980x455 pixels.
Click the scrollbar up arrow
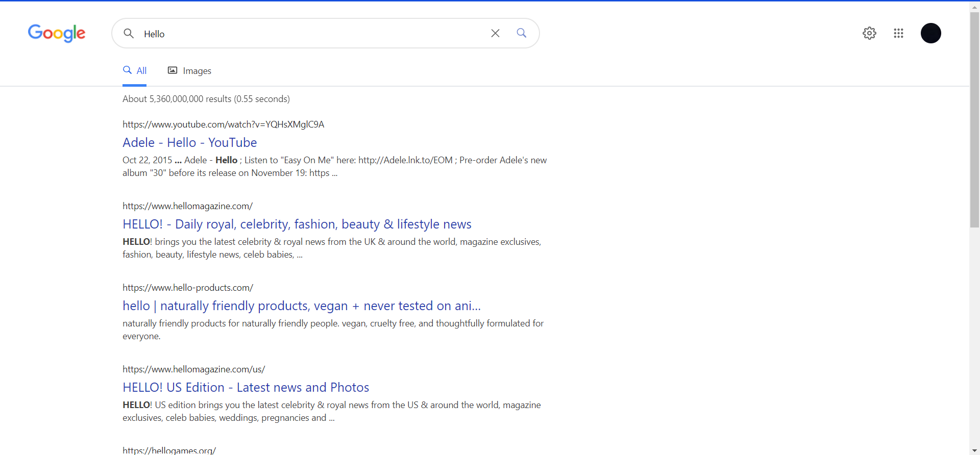(975, 7)
